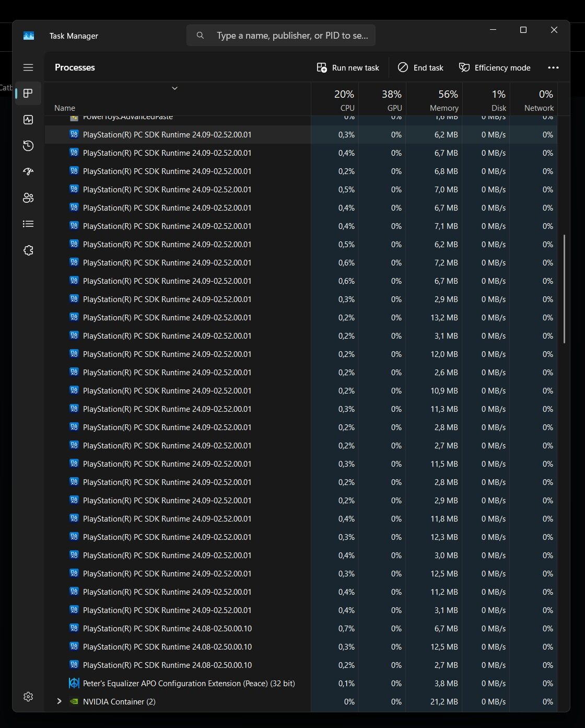Click PlayStation icon on the 10,9 MB row
Viewport: 585px width, 728px height.
(x=74, y=390)
